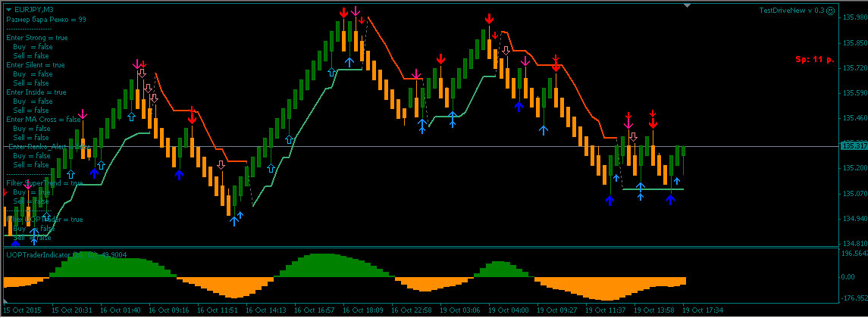
Task: Click the 135.980 price axis label
Action: click(853, 17)
